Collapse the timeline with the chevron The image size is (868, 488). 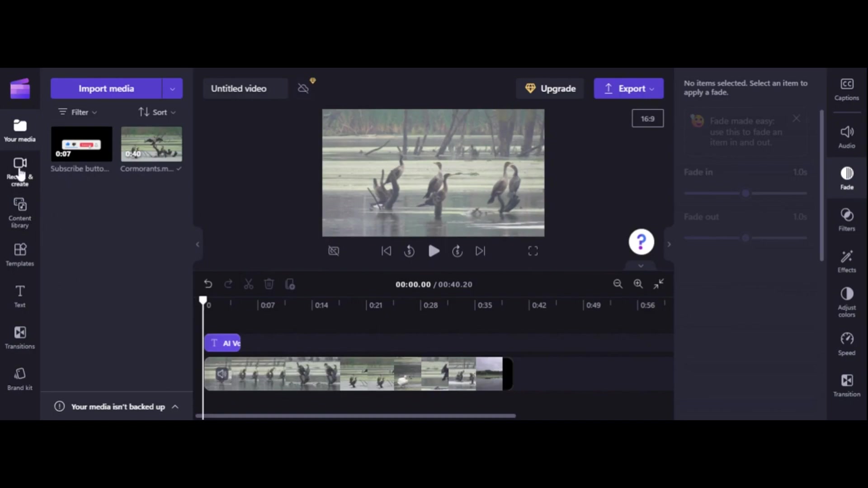tap(641, 266)
